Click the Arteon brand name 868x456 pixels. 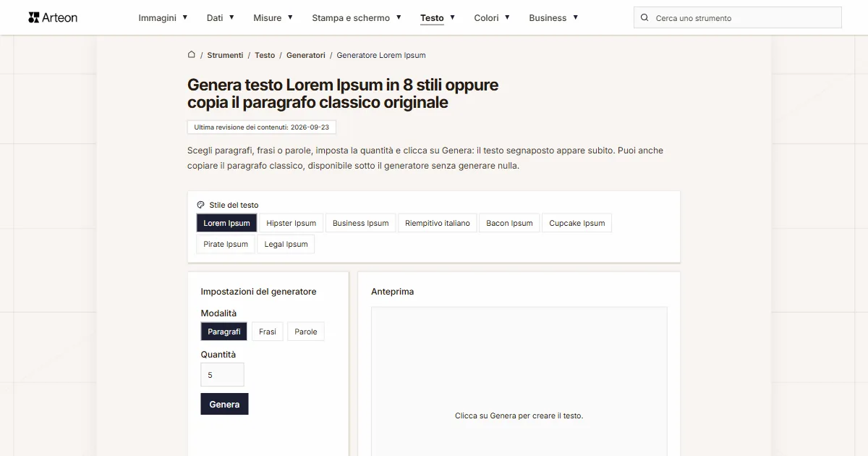[60, 17]
